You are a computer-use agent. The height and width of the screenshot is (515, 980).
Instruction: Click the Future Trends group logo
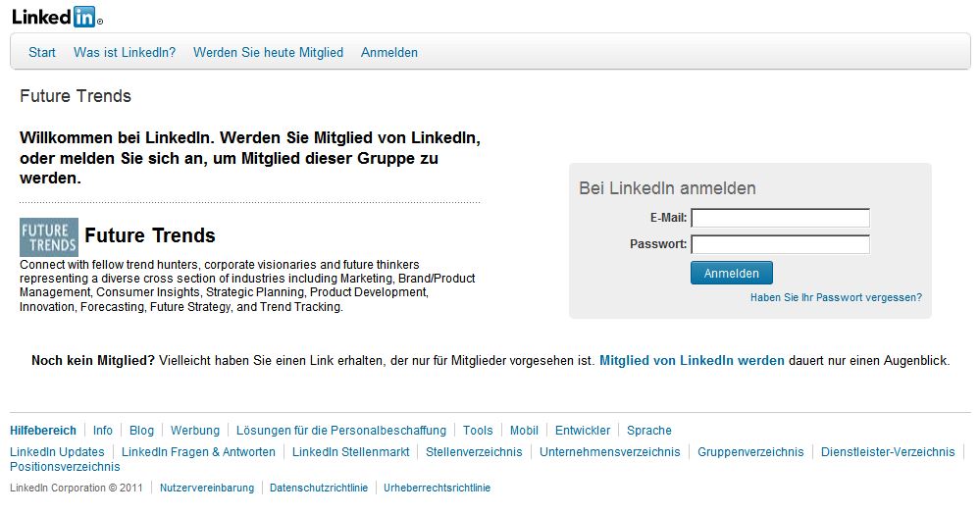pyautogui.click(x=48, y=236)
